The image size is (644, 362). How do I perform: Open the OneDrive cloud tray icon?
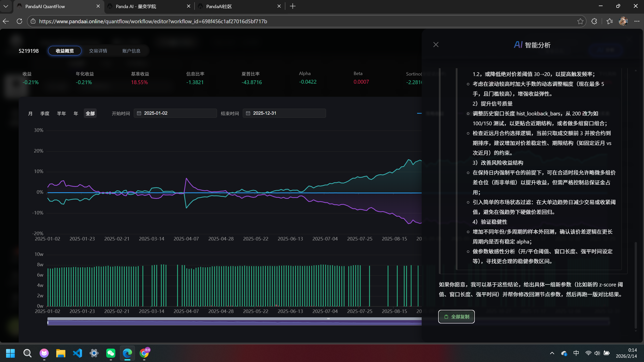(x=564, y=353)
